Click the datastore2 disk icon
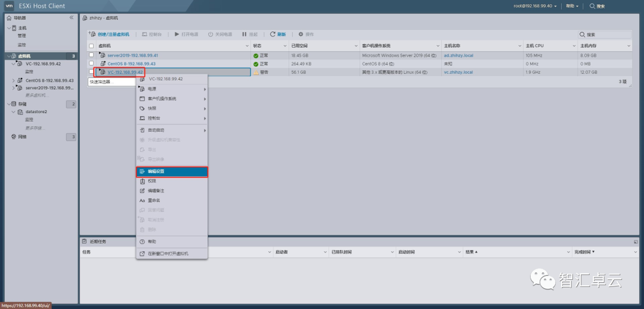Image resolution: width=644 pixels, height=309 pixels. click(20, 112)
